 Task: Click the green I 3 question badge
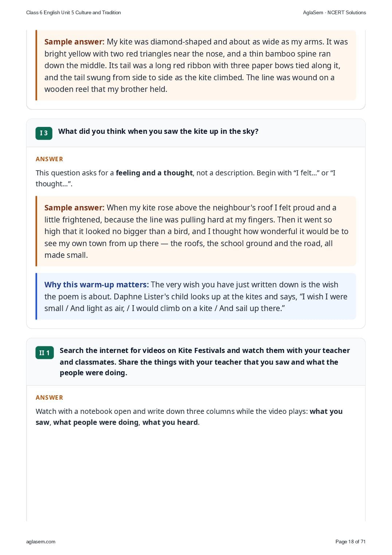(44, 133)
